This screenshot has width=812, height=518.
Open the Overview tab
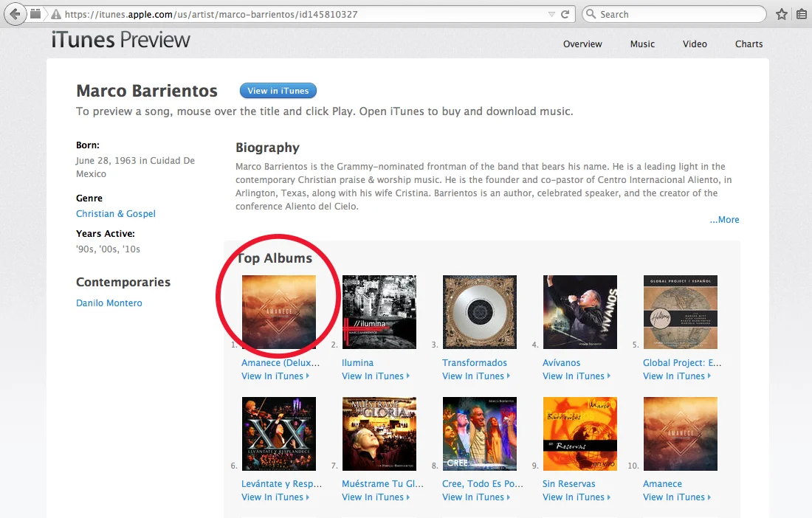582,44
